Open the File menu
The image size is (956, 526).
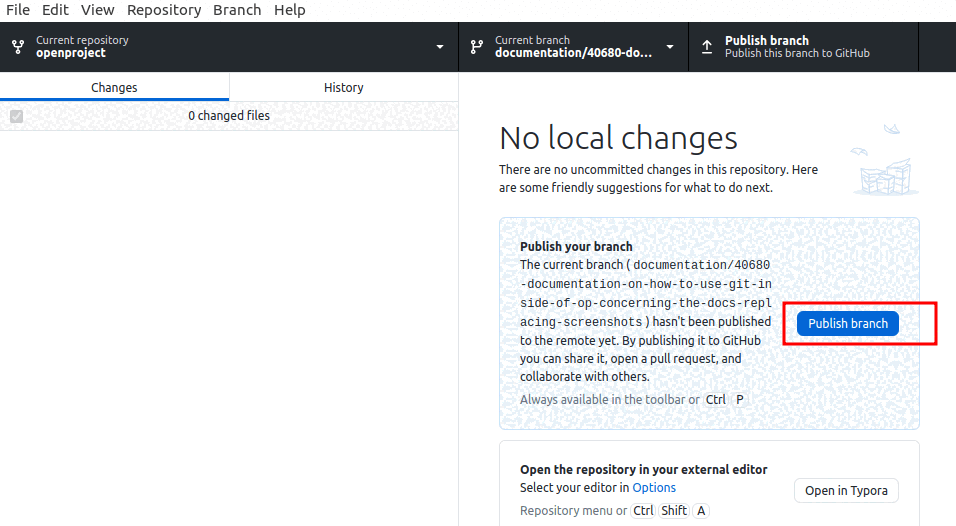[18, 10]
